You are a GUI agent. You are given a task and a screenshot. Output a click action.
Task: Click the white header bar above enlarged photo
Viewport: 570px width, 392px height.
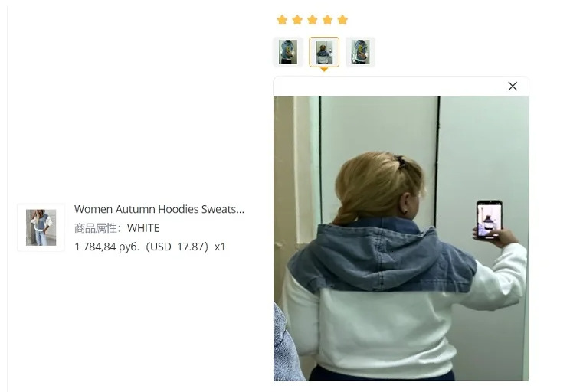[401, 86]
